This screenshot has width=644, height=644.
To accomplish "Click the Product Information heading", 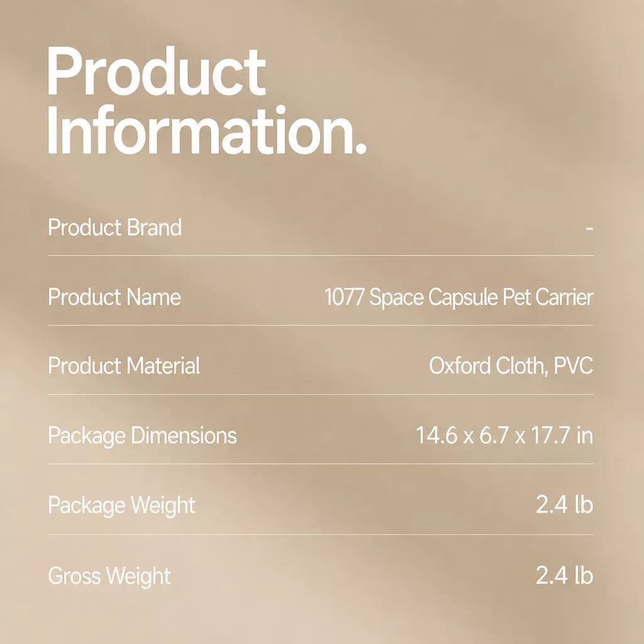I will click(206, 101).
